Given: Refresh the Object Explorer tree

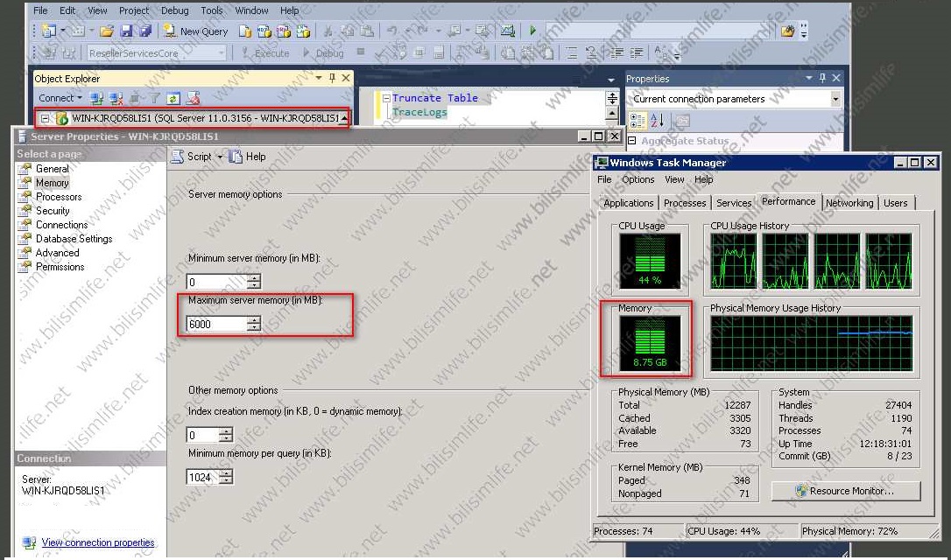Looking at the screenshot, I should (173, 98).
